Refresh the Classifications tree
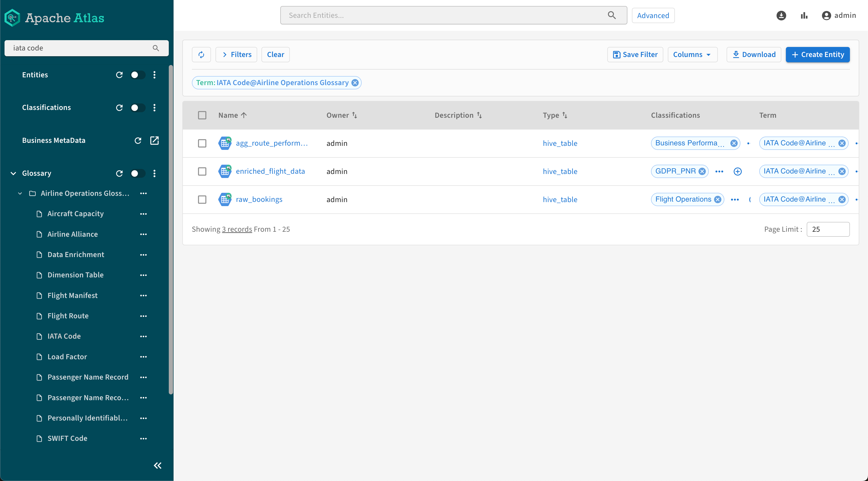This screenshot has height=481, width=868. (x=119, y=108)
